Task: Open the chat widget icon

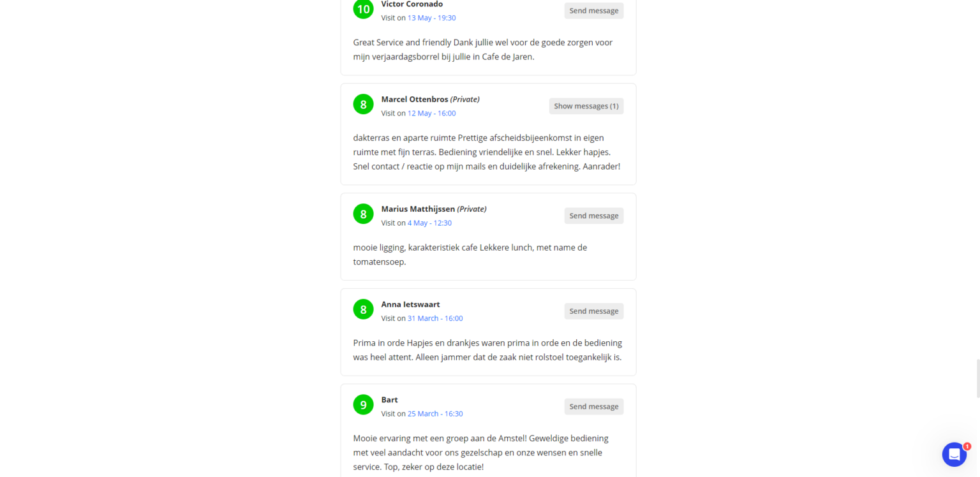Action: [954, 455]
